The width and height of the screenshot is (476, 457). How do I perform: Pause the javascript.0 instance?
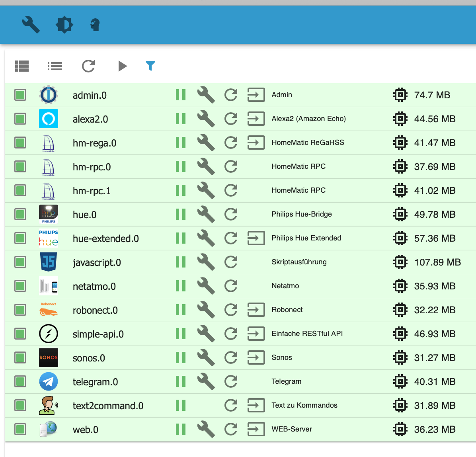181,262
